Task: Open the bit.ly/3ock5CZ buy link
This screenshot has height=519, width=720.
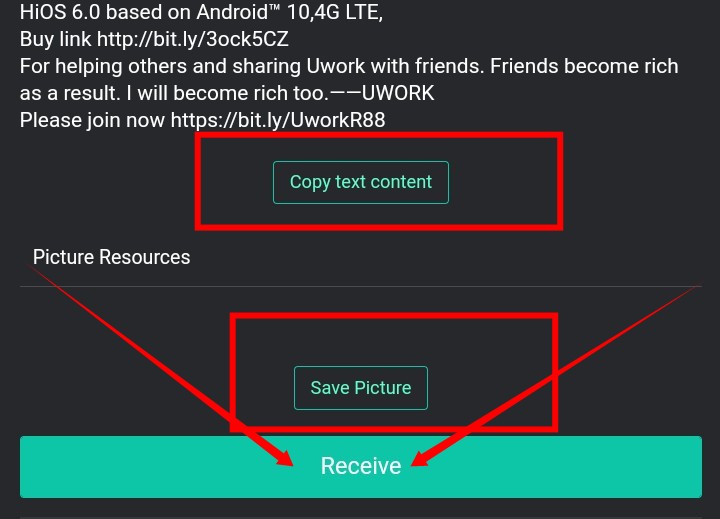Action: pyautogui.click(x=192, y=39)
